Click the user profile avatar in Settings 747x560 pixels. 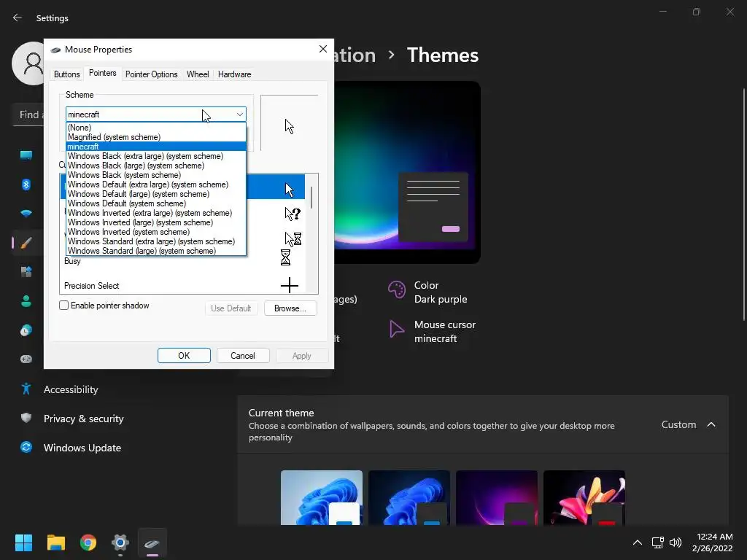[x=28, y=63]
